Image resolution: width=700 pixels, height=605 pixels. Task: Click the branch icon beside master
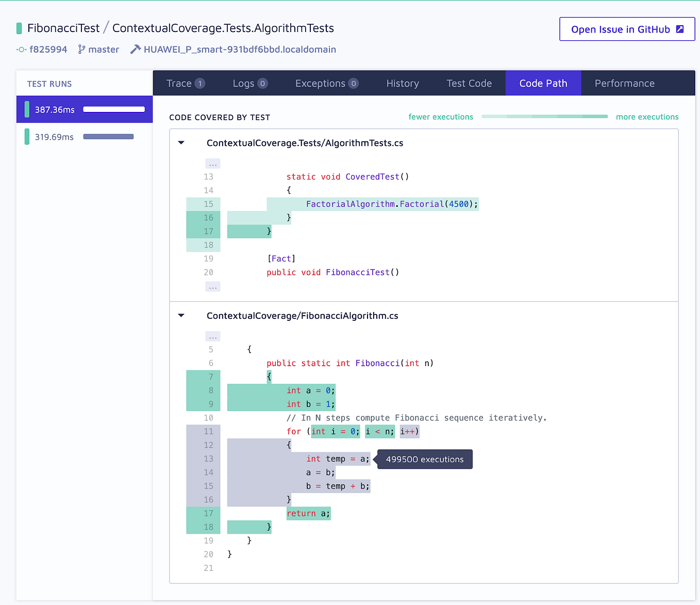(81, 49)
